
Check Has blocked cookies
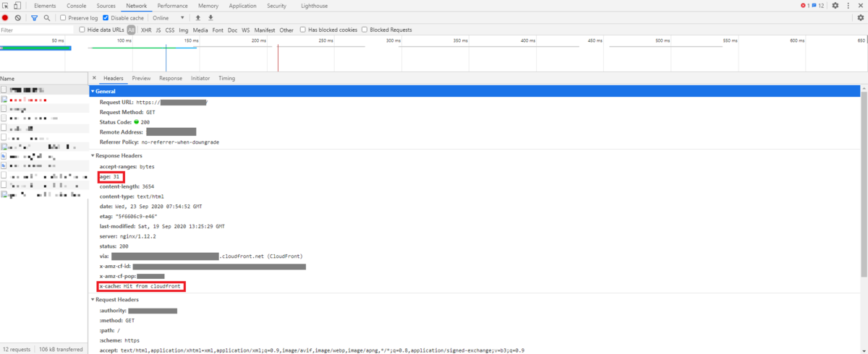click(303, 30)
